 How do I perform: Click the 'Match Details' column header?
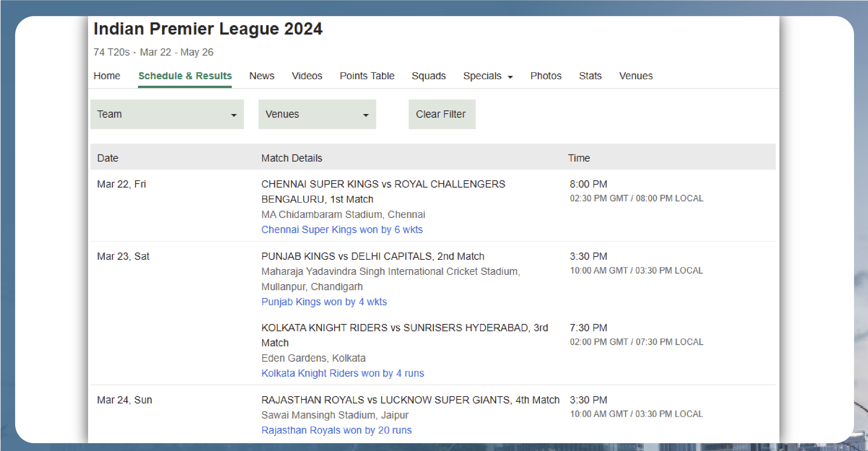coord(291,158)
